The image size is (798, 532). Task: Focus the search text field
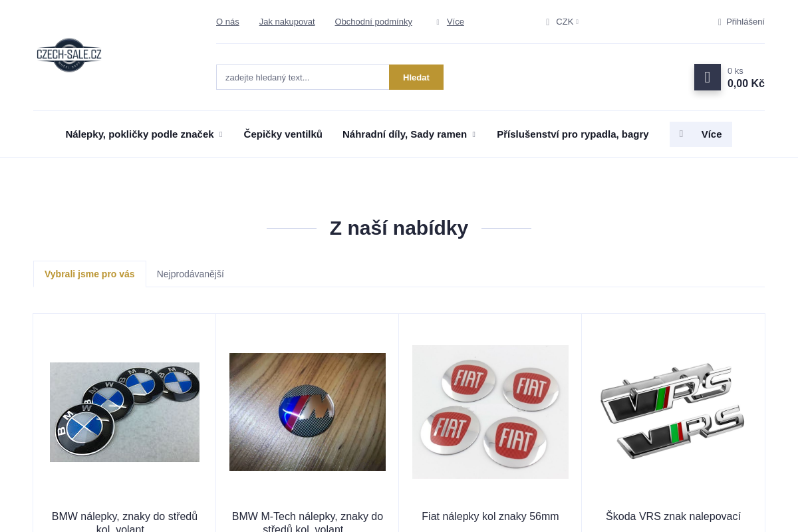point(303,77)
